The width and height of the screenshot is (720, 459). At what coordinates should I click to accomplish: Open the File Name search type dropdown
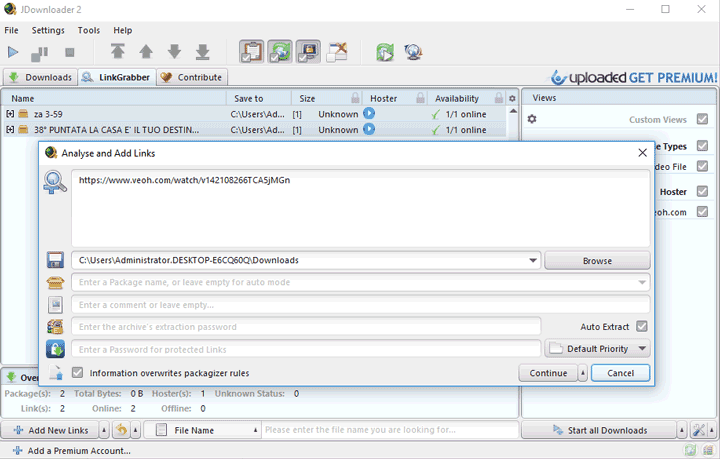(202, 430)
